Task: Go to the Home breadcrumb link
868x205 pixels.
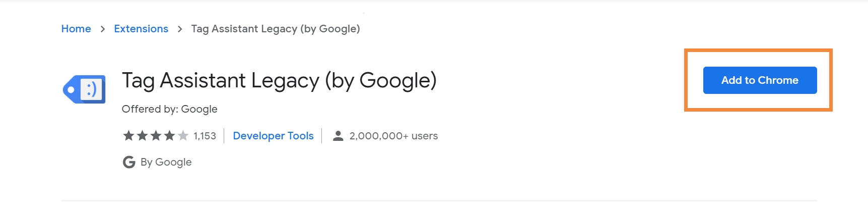Action: [x=76, y=29]
